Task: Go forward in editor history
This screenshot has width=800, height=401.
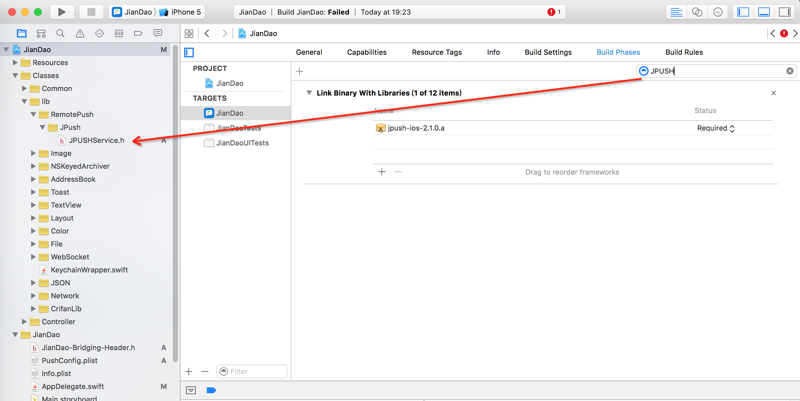Action: 224,34
